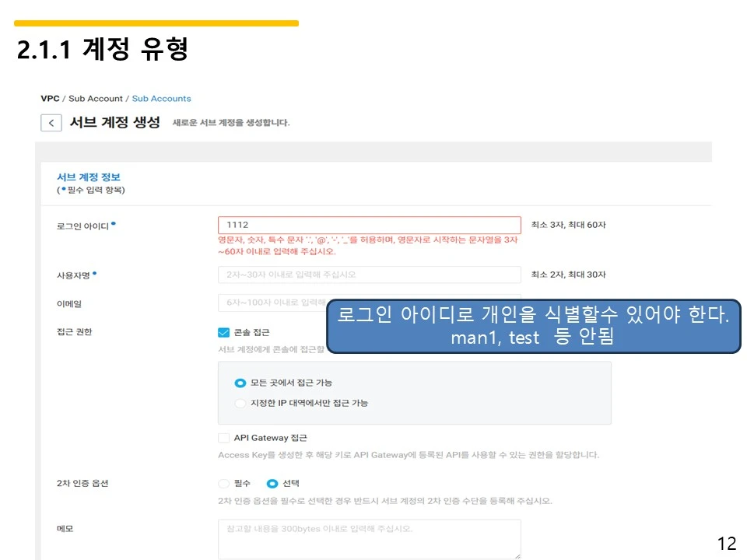Open the Sub Accounts breadcrumb link
747x560 pixels.
(162, 99)
